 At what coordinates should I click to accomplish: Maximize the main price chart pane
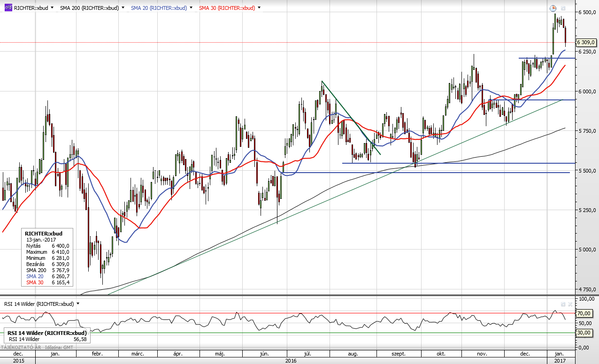click(x=563, y=8)
